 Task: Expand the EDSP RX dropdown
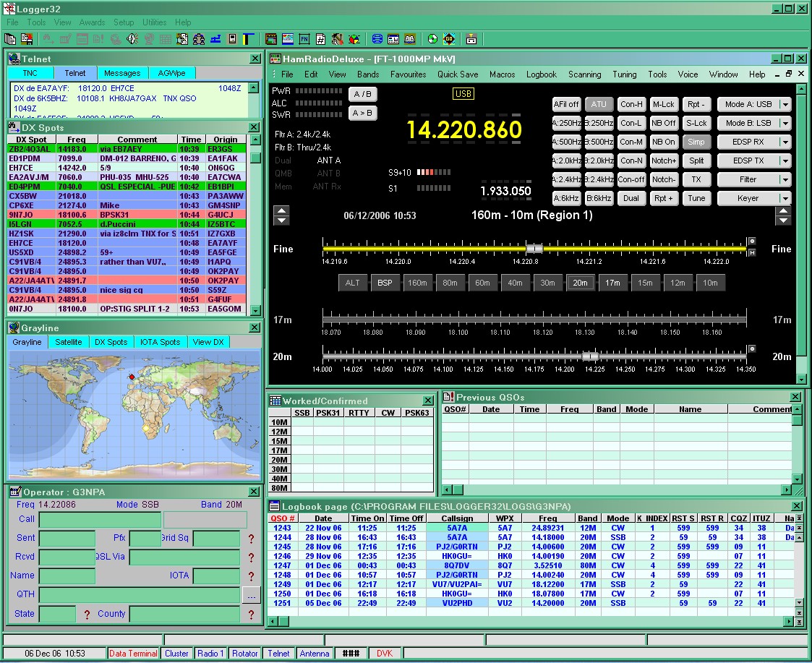(785, 142)
